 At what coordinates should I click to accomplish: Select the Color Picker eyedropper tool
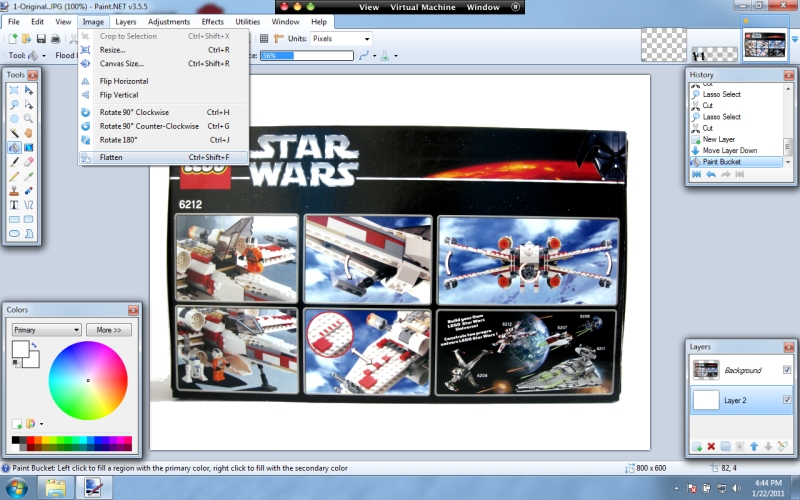29,177
